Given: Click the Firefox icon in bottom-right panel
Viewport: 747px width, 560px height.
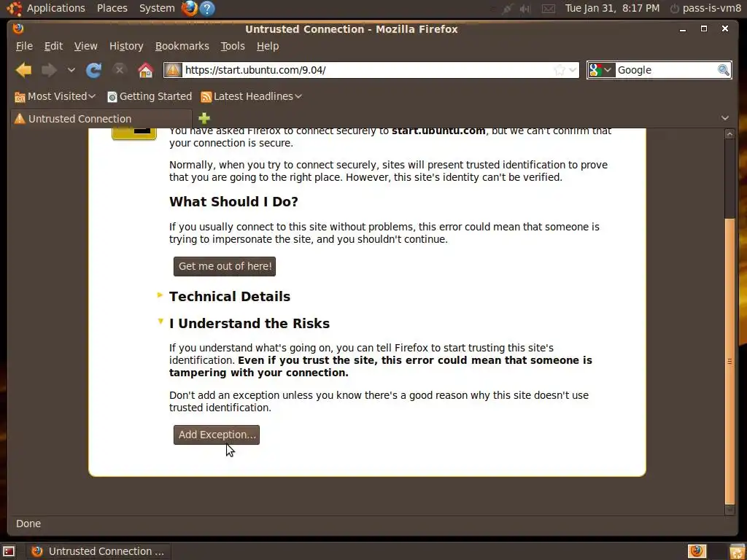Looking at the screenshot, I should [697, 551].
